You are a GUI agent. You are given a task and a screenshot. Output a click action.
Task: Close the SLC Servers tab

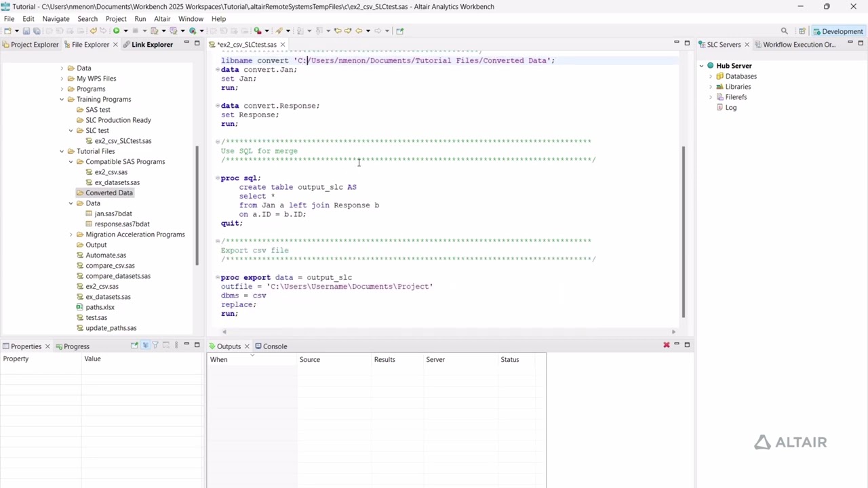[x=747, y=45]
